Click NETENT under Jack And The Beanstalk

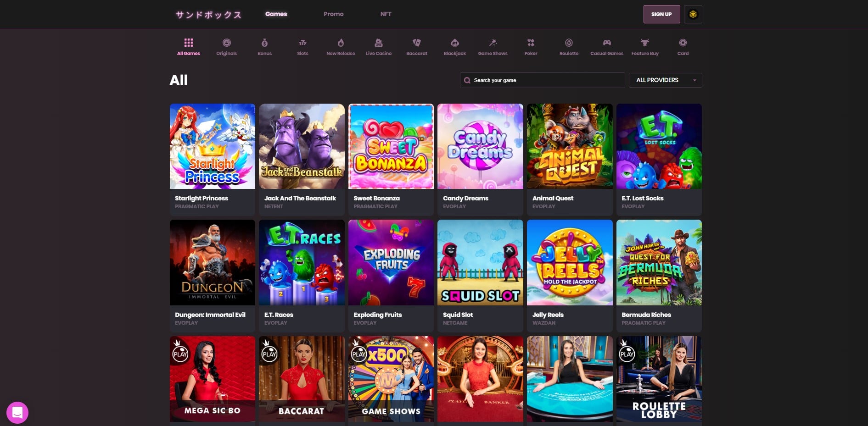[274, 206]
